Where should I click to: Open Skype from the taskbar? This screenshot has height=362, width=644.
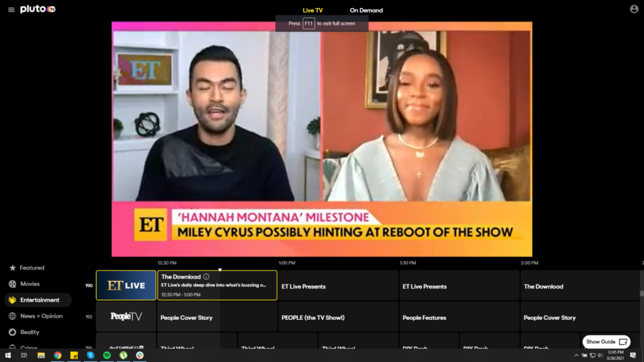pyautogui.click(x=91, y=356)
